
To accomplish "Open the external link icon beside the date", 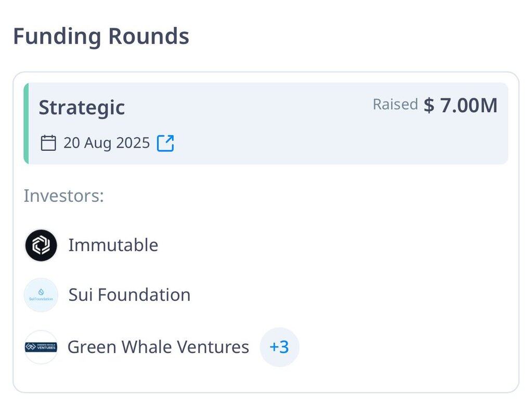I will click(165, 143).
